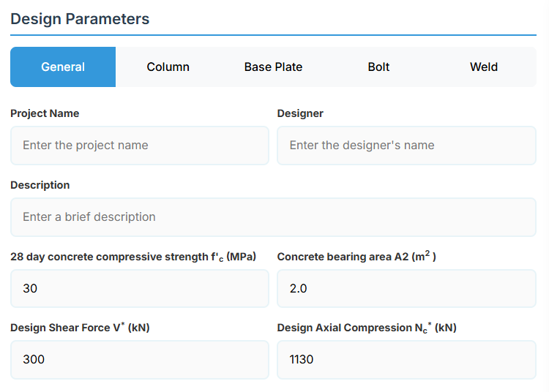Click the 'Concrete bearing area A2' label
The image size is (549, 392).
click(x=356, y=257)
